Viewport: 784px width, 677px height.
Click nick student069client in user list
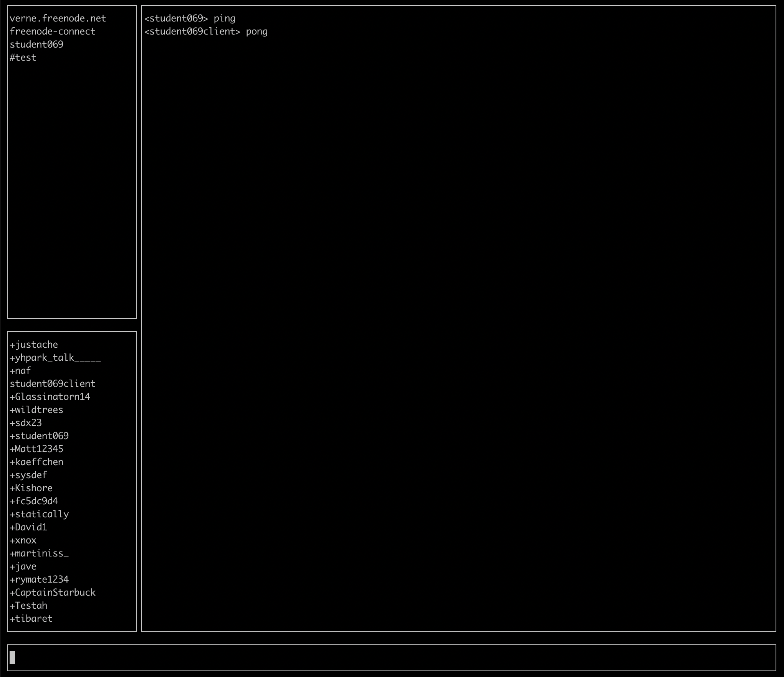(x=52, y=384)
